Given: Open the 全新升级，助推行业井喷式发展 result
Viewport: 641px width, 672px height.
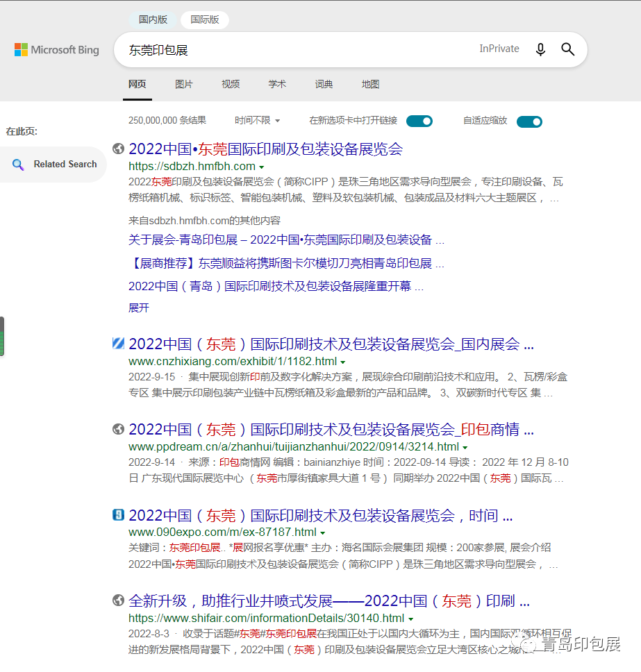Looking at the screenshot, I should pos(329,601).
